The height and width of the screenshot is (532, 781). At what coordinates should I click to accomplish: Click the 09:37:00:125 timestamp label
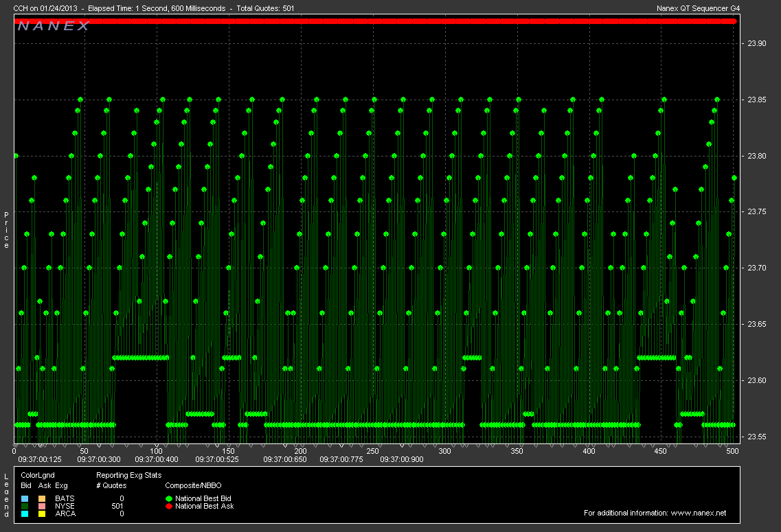tap(40, 459)
